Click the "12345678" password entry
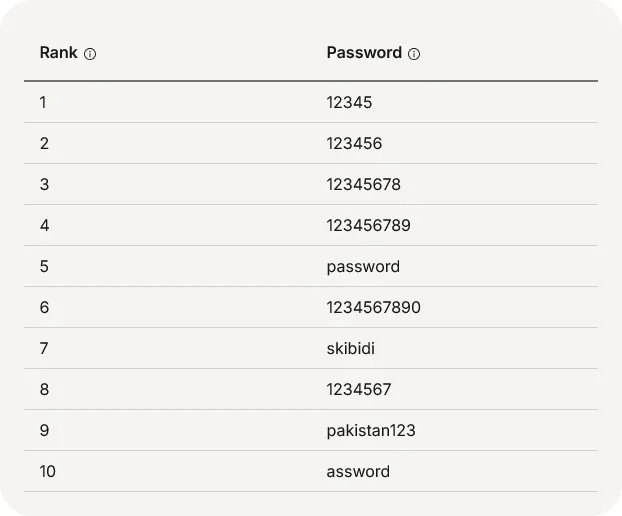Image resolution: width=622 pixels, height=516 pixels. tap(363, 184)
